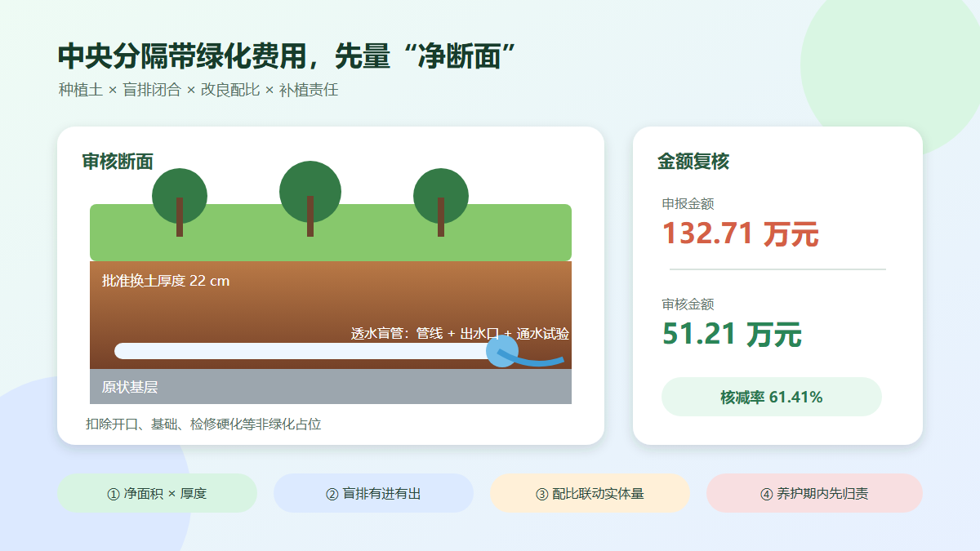Click the 金额复核 card heading
980x551 pixels.
pos(693,162)
